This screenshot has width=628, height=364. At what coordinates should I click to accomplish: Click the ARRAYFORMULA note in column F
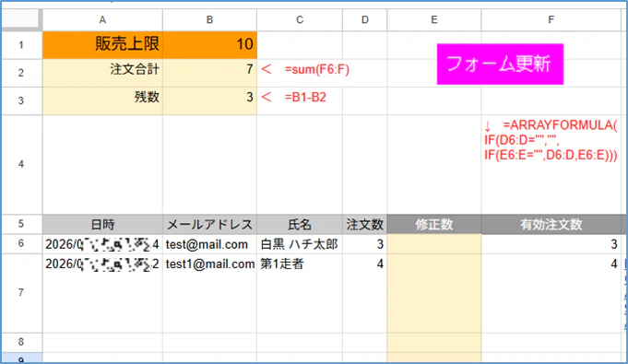551,140
